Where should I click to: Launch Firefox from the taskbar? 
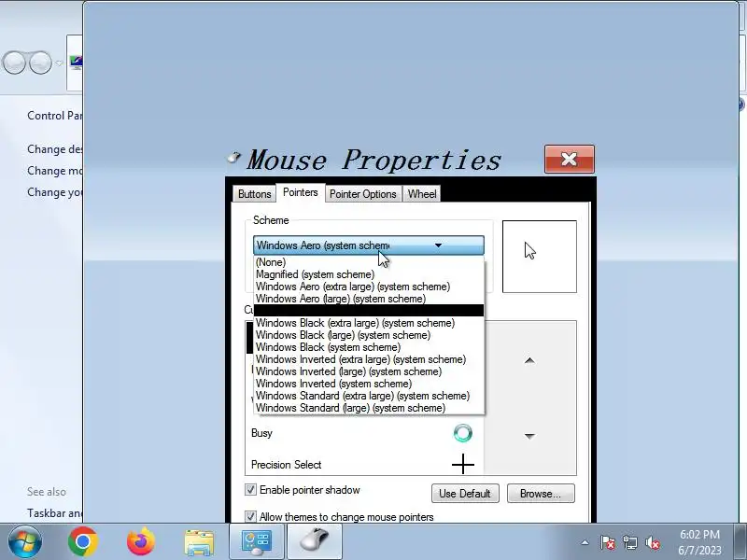(141, 541)
